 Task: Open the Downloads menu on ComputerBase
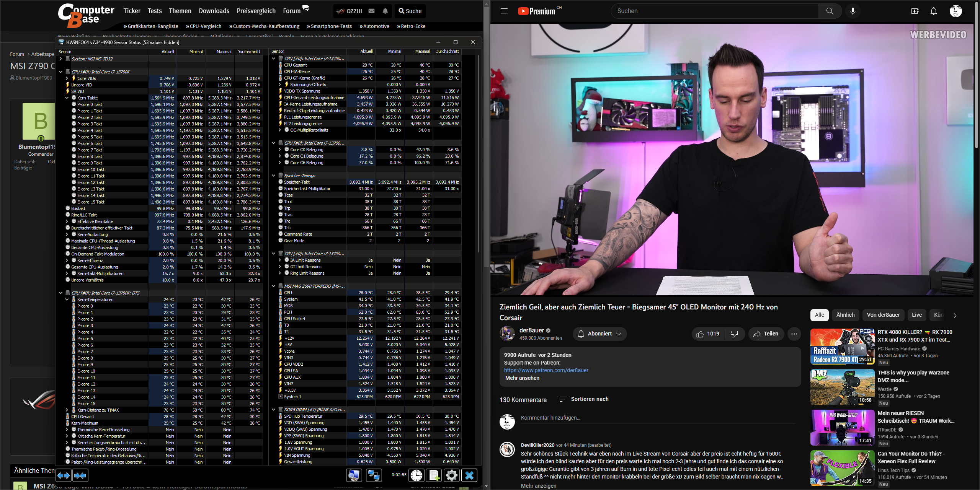pyautogui.click(x=214, y=11)
